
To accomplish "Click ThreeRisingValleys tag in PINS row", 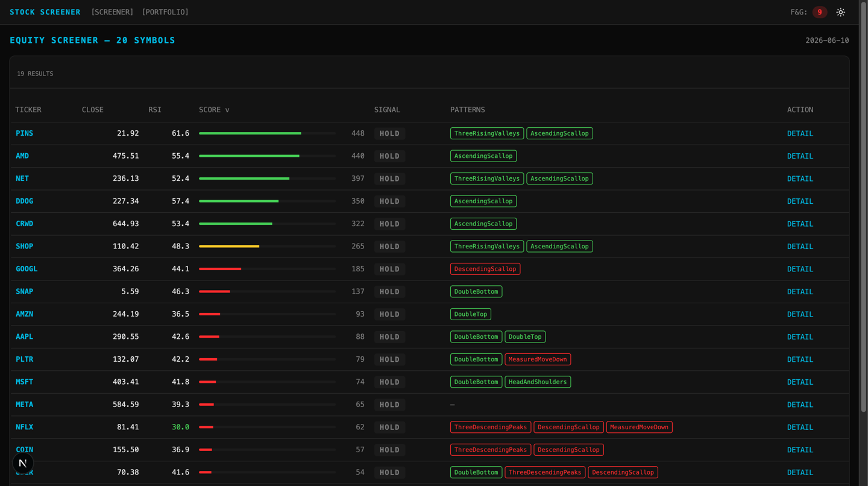I will [487, 133].
